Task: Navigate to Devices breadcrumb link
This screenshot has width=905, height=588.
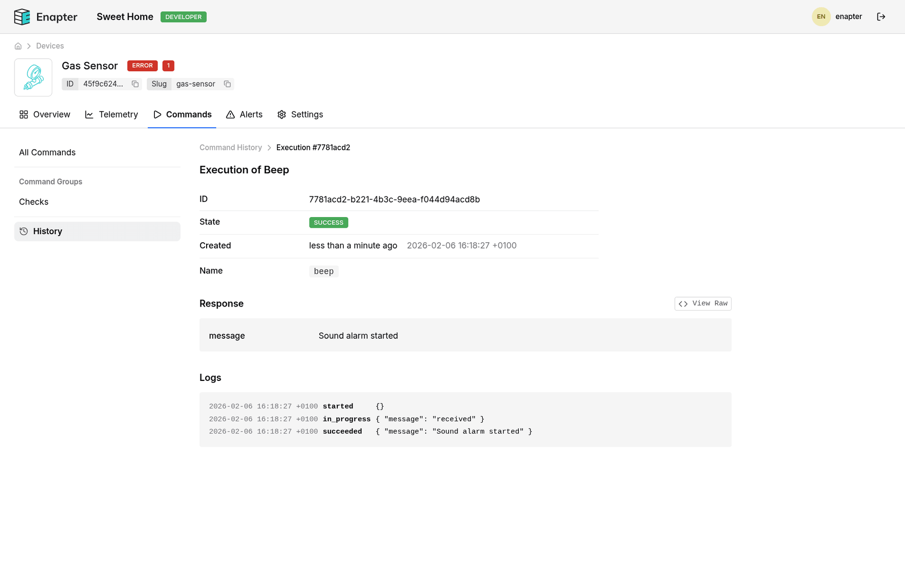Action: coord(50,46)
